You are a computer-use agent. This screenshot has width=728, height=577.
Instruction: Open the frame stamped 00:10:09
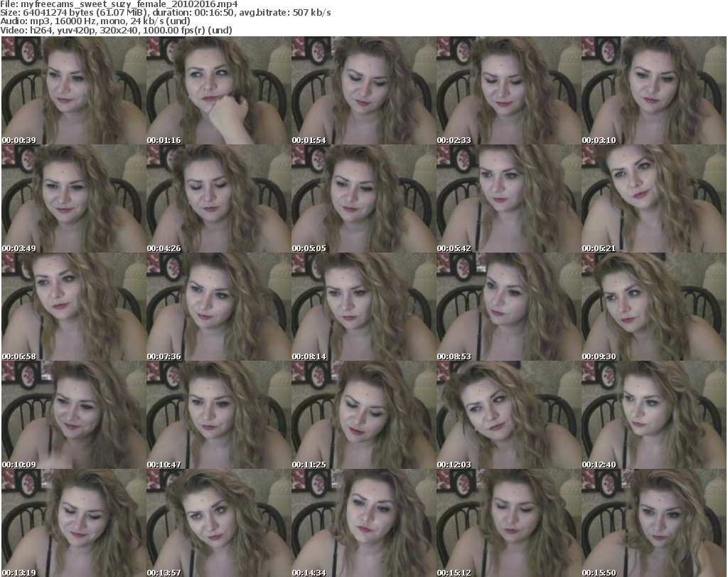tap(74, 415)
